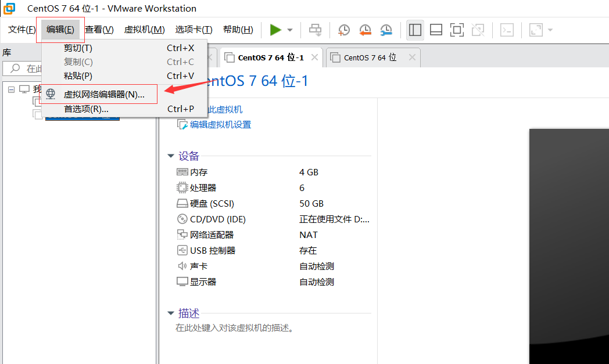This screenshot has height=364, width=609.
Task: Collapse the 描述 section
Action: (170, 313)
